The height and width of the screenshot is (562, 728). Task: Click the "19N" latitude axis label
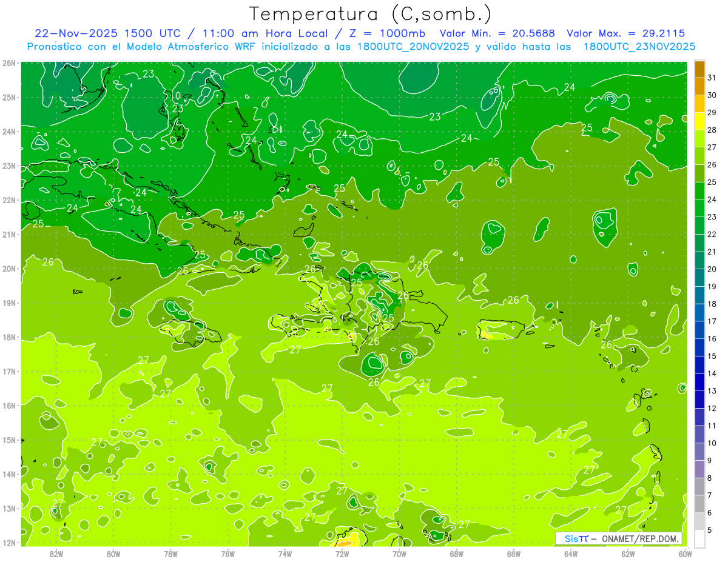click(x=9, y=303)
